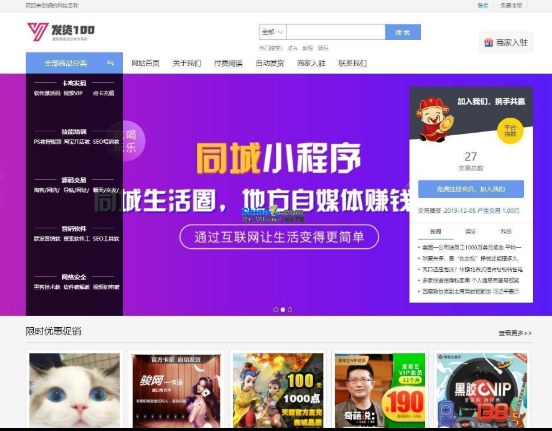Select the first carousel indicator dot
The image size is (552, 431).
point(276,310)
